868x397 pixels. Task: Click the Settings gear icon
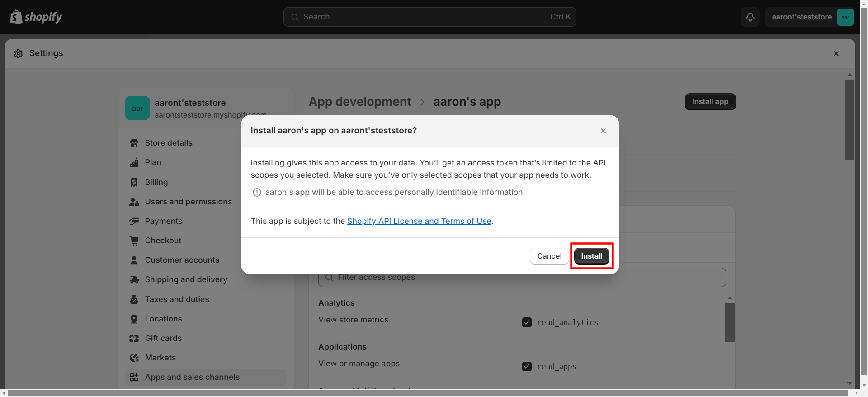18,53
